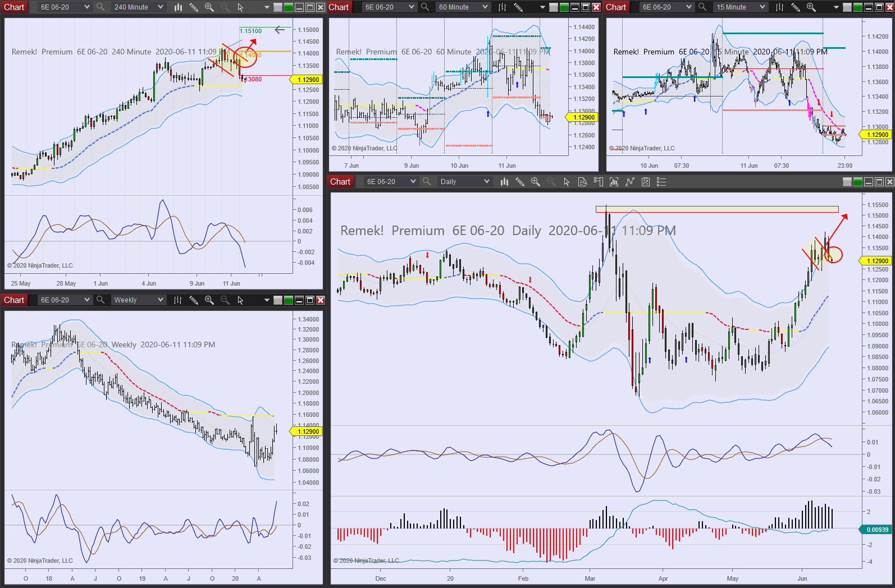
Task: Click gray instrument link square in 60 Minute chart
Action: pyautogui.click(x=554, y=7)
